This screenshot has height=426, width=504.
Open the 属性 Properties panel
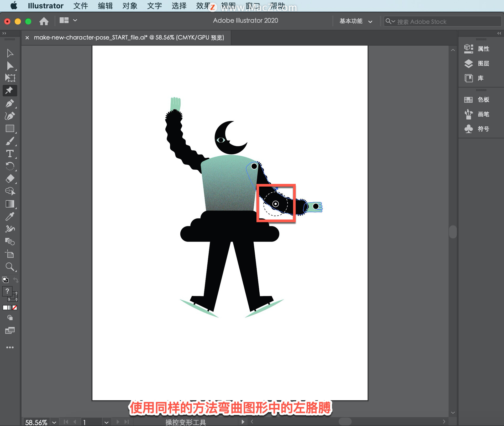(x=477, y=49)
